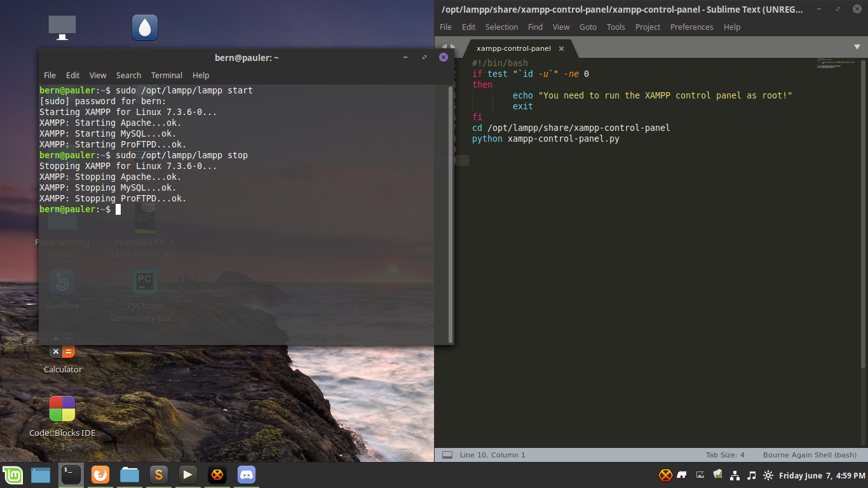The width and height of the screenshot is (868, 488).
Task: Click the white bear tray icon
Action: click(683, 475)
